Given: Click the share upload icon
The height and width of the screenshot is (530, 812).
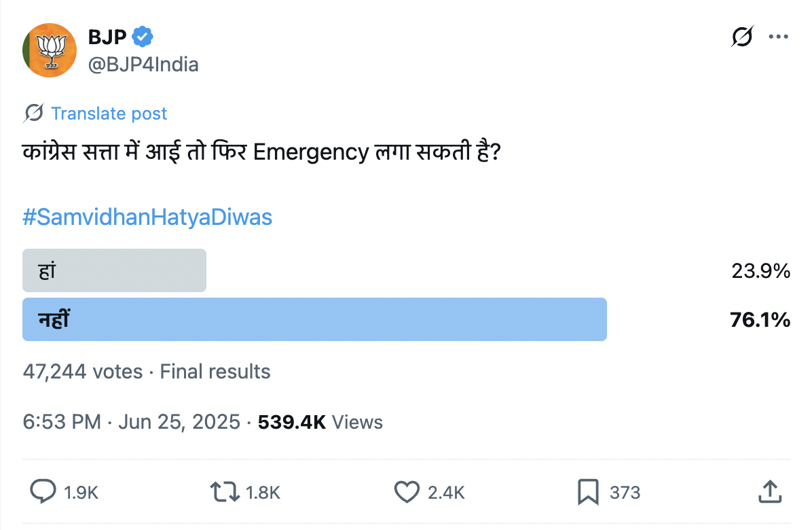Looking at the screenshot, I should [x=769, y=491].
